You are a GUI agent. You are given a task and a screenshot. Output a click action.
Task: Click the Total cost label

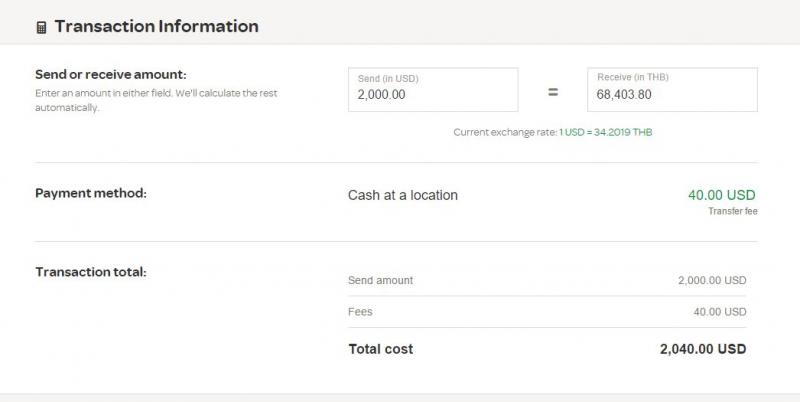click(x=381, y=349)
